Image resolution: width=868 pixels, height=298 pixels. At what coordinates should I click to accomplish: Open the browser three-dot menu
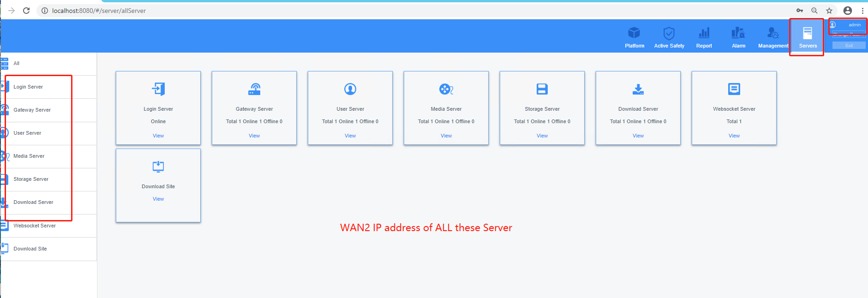tap(862, 11)
